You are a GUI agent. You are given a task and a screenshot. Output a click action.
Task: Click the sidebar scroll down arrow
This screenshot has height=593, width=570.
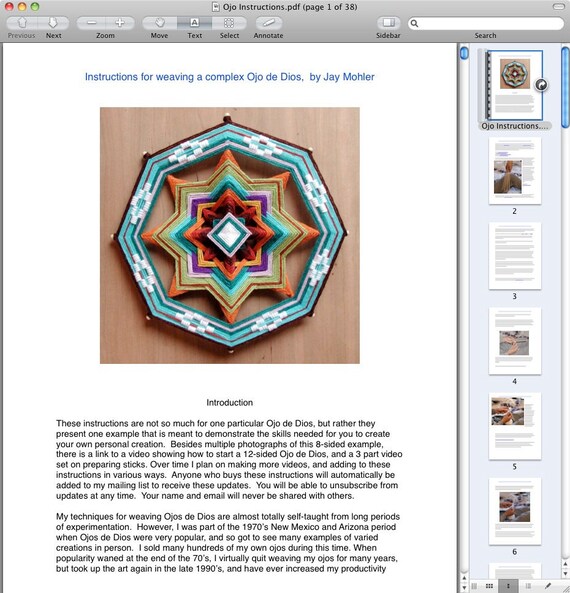point(565,574)
